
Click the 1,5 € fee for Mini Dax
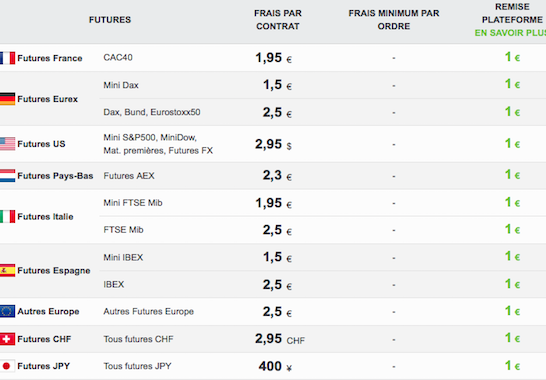pos(277,85)
